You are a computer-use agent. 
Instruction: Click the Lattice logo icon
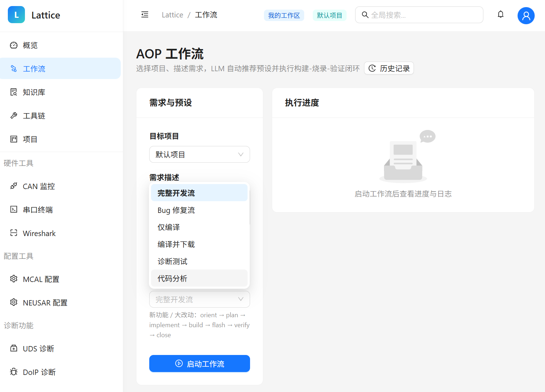pos(16,15)
